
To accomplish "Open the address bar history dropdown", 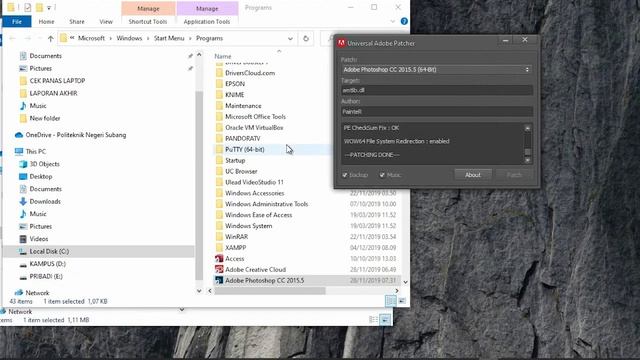I will coord(290,38).
